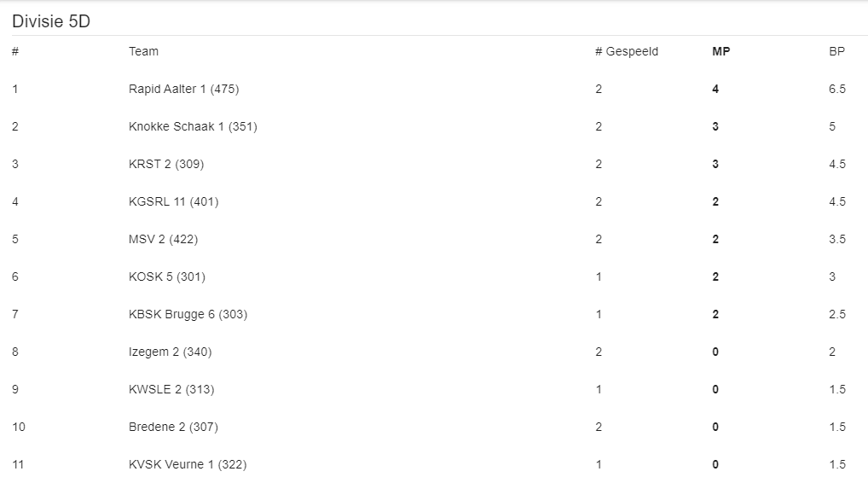Click the # Gespeeld column header
868x483 pixels.
click(x=627, y=51)
